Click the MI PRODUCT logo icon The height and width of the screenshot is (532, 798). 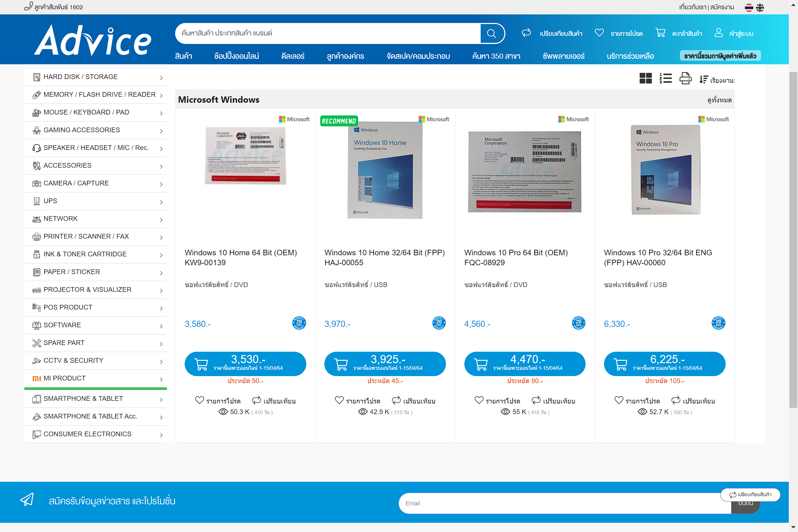(x=37, y=379)
